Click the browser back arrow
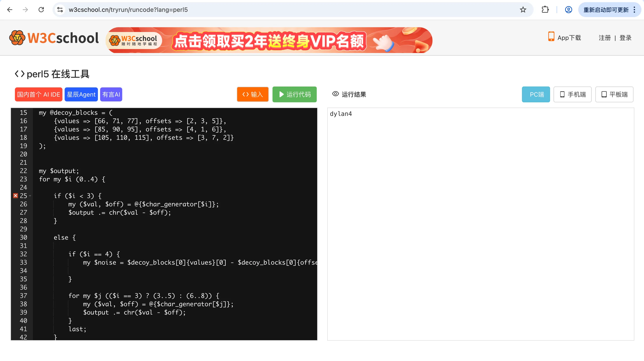644x361 pixels. (10, 10)
